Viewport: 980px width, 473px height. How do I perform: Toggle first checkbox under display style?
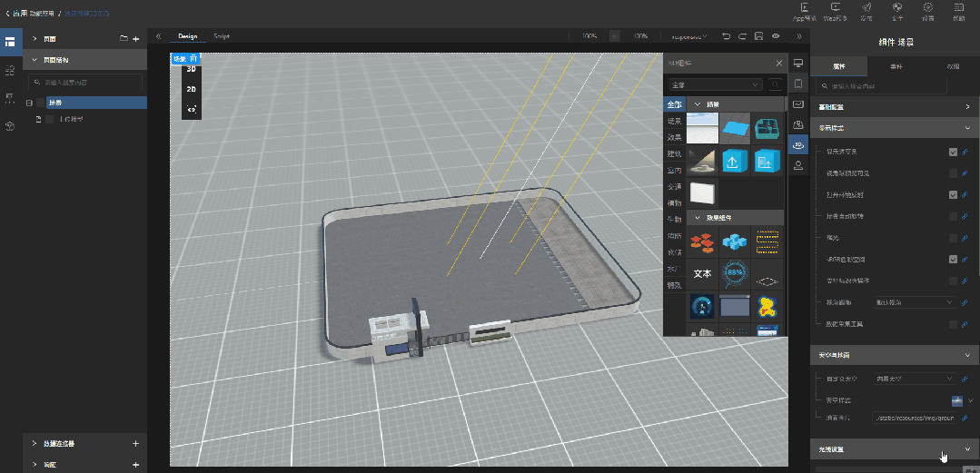click(x=953, y=152)
